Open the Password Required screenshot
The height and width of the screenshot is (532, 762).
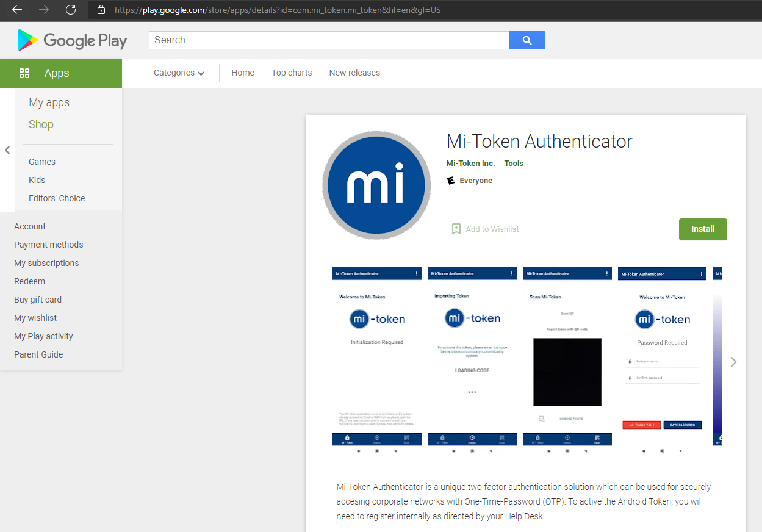tap(663, 361)
